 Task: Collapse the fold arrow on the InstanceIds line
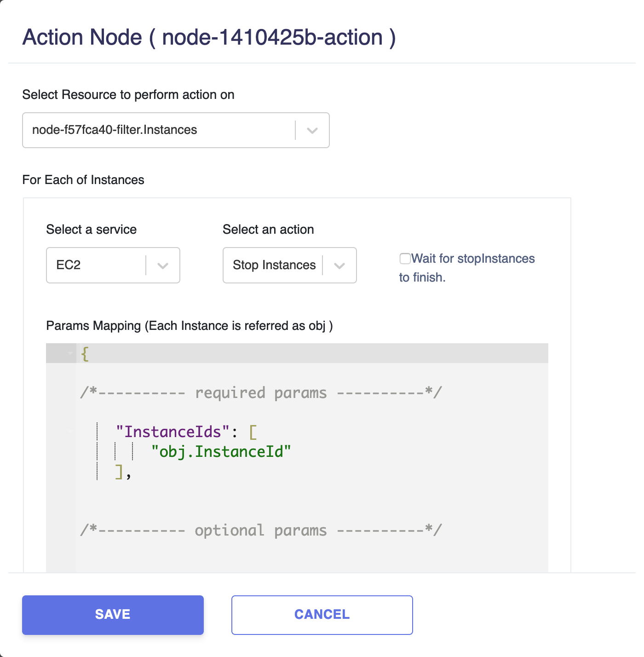[x=70, y=432]
